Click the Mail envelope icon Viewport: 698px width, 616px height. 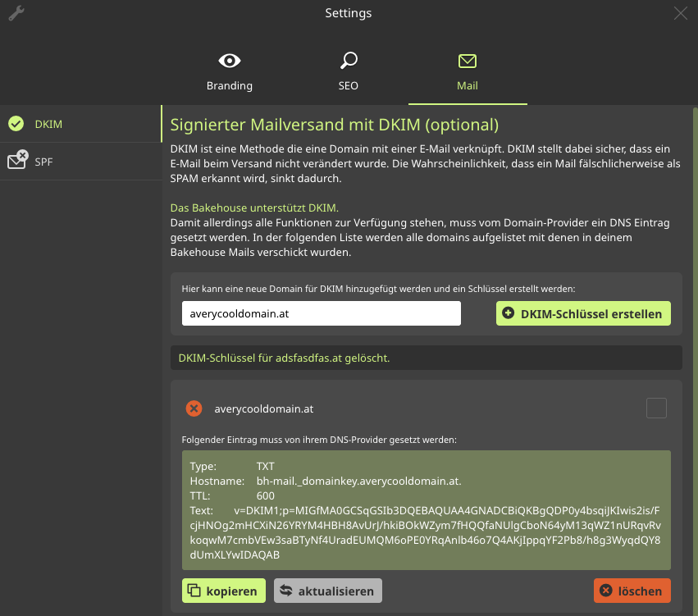(468, 61)
